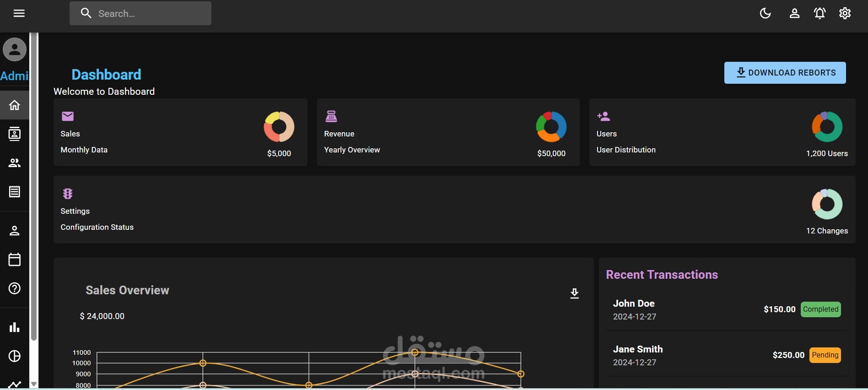The height and width of the screenshot is (390, 868).
Task: Click the Monthly Data label
Action: click(x=84, y=150)
